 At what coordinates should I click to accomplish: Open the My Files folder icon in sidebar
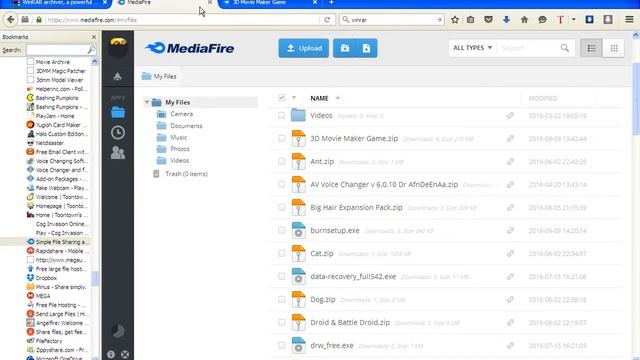[x=118, y=112]
